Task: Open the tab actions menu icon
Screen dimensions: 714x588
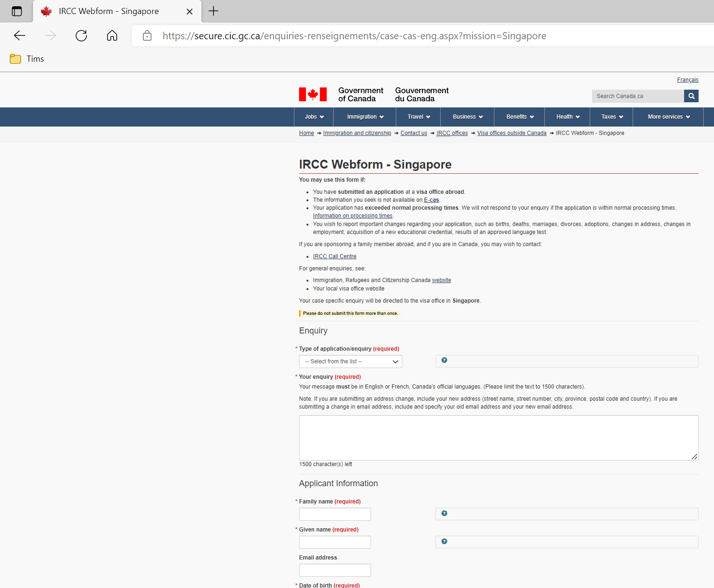Action: point(17,11)
